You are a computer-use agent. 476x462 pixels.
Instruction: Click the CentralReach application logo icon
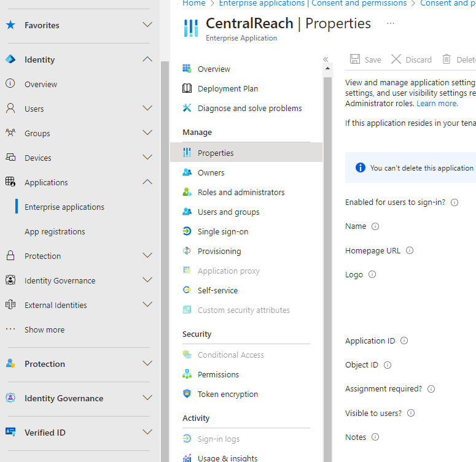pos(191,28)
